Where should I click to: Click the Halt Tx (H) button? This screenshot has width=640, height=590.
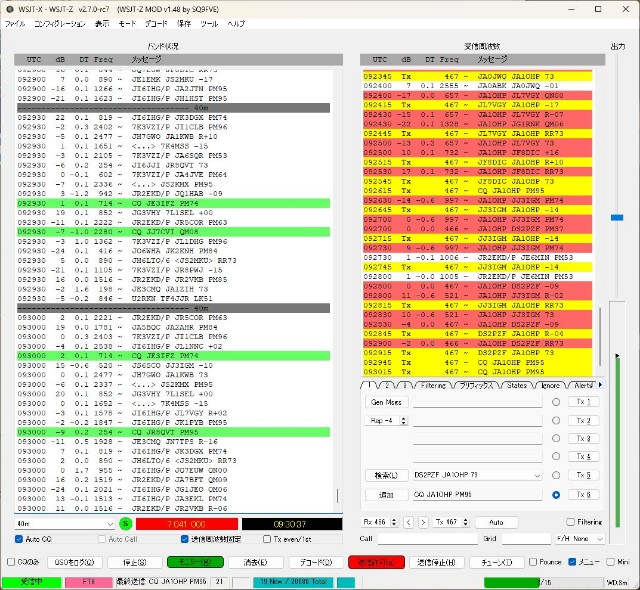point(436,562)
